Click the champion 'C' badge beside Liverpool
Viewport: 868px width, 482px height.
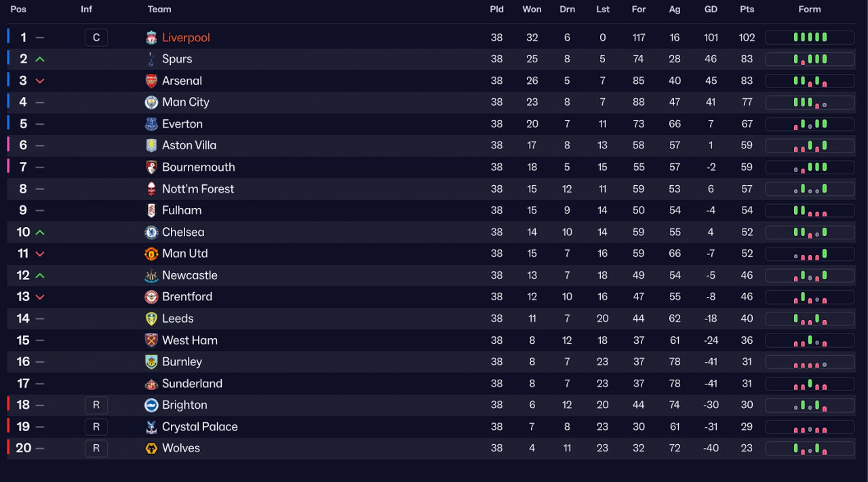96,38
